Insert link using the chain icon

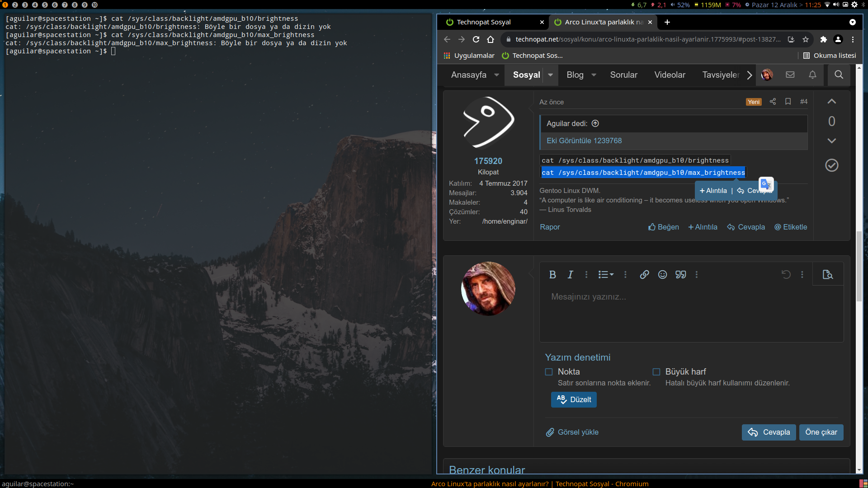644,275
